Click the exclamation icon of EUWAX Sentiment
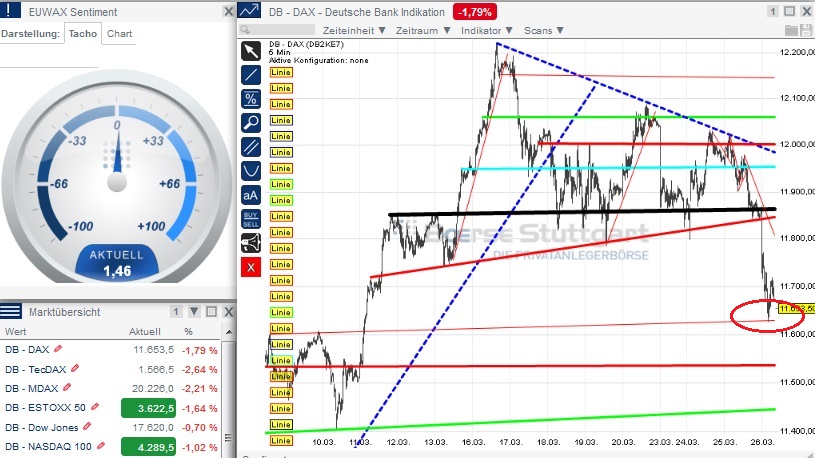 pos(10,10)
